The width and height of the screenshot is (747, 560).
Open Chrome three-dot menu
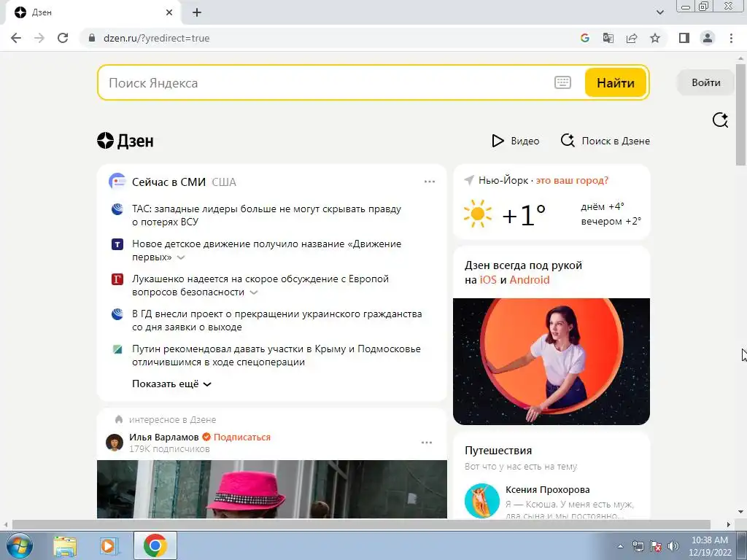[x=731, y=38]
